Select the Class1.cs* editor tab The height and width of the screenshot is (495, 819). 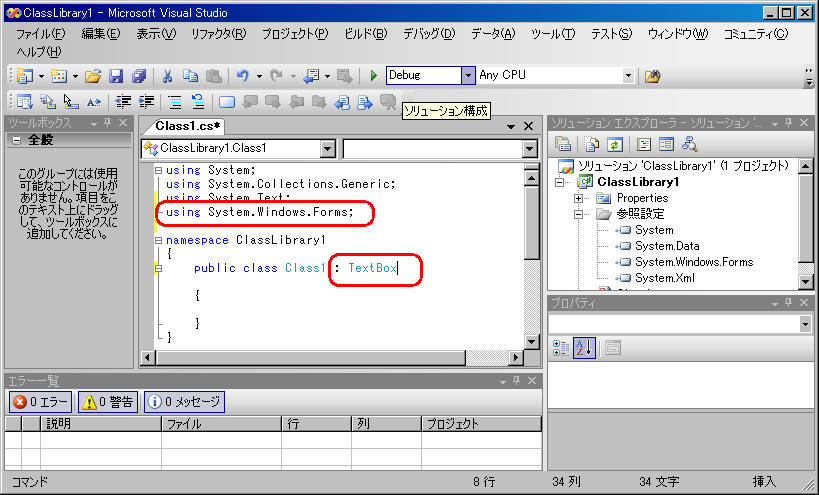pyautogui.click(x=189, y=126)
